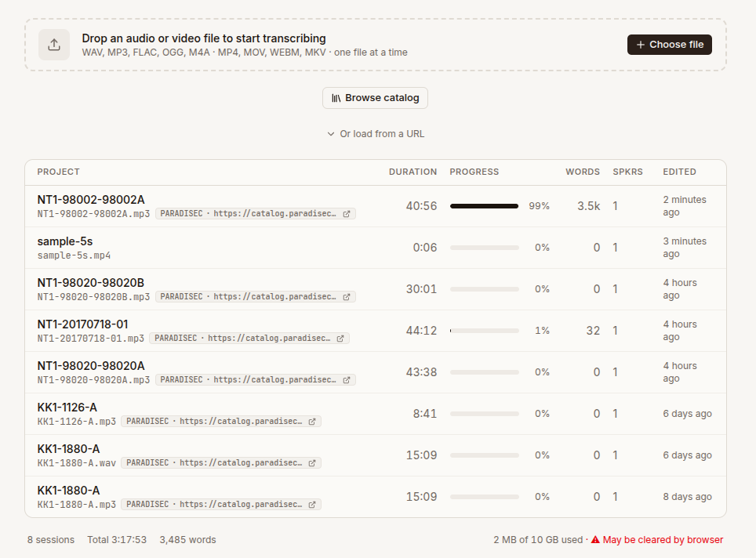Click the PROGRESS column header
The image size is (756, 558).
[474, 172]
